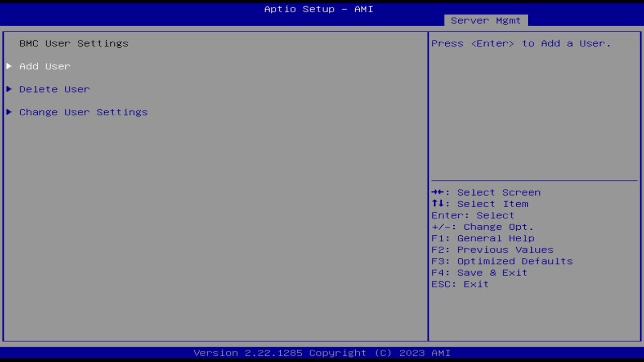Viewport: 644px width, 362px height.
Task: Click the 'F3: Optimized Defaults' hint
Action: [502, 262]
